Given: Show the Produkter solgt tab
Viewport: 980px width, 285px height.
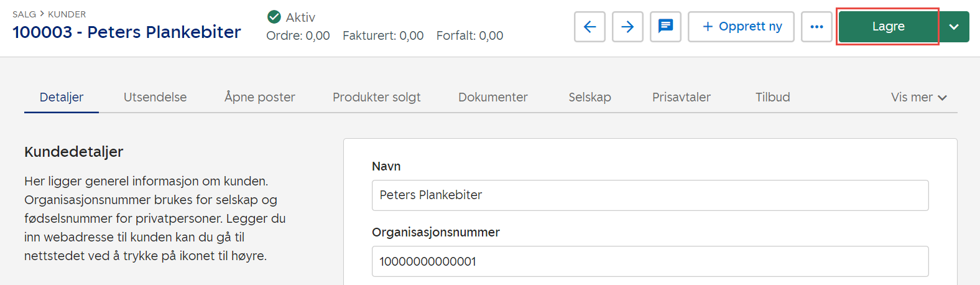Looking at the screenshot, I should (x=376, y=97).
